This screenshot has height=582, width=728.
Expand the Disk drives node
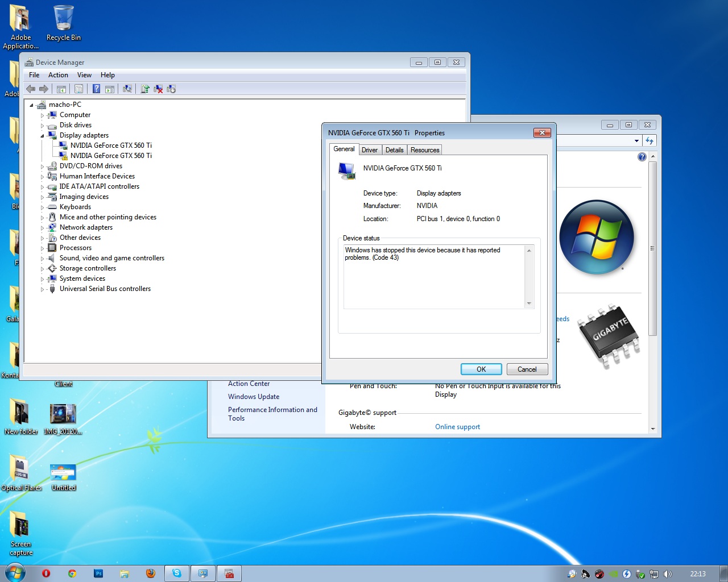(x=42, y=126)
